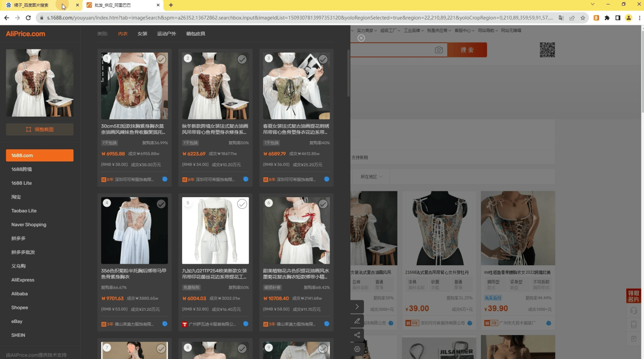
Task: Select the 女装 category tab
Action: [142, 33]
